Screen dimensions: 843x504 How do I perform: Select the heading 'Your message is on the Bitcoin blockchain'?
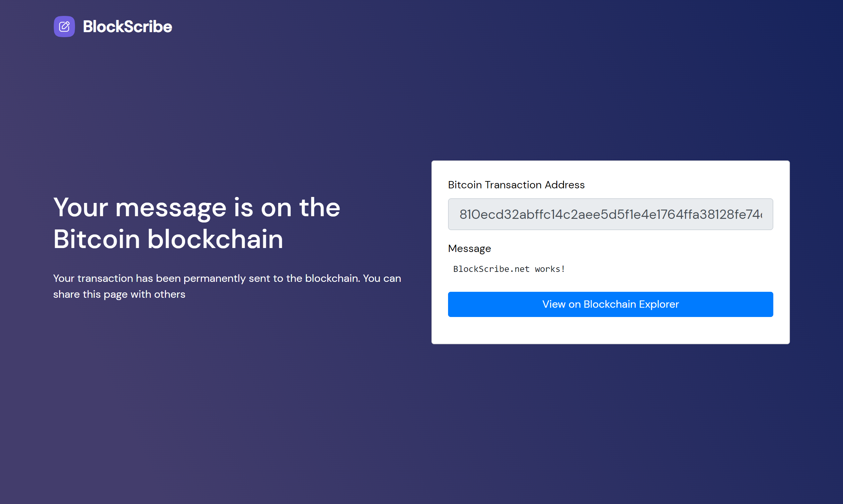pyautogui.click(x=196, y=222)
